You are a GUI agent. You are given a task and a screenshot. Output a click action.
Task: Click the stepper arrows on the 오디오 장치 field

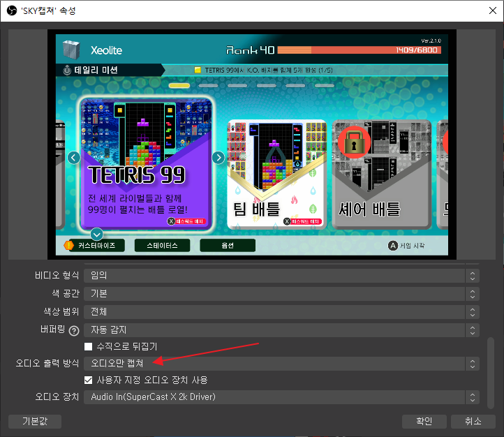pyautogui.click(x=473, y=397)
